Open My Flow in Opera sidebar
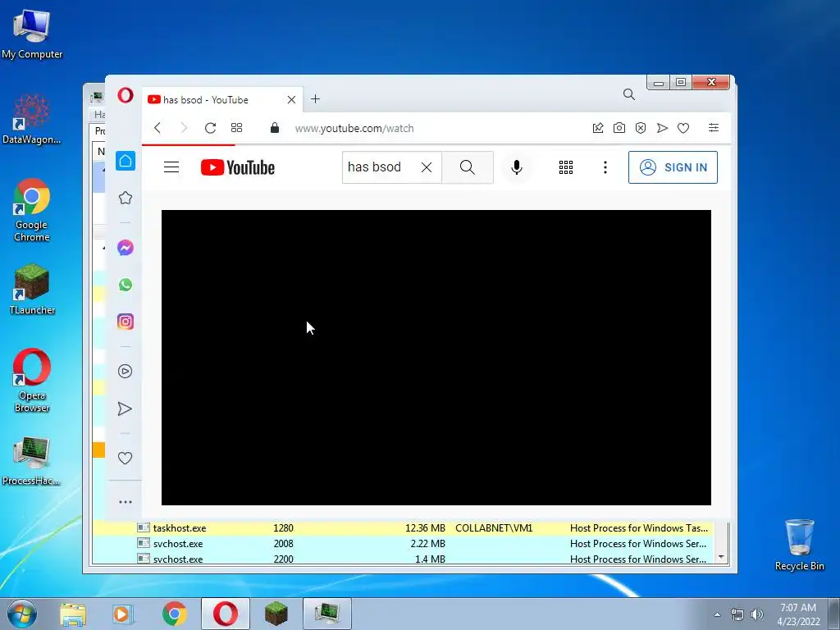Image resolution: width=840 pixels, height=630 pixels. click(125, 409)
